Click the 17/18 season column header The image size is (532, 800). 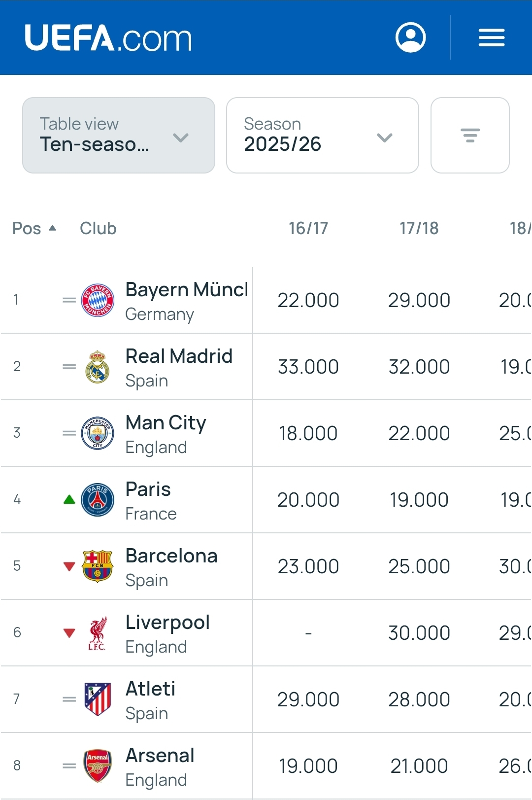click(x=419, y=229)
